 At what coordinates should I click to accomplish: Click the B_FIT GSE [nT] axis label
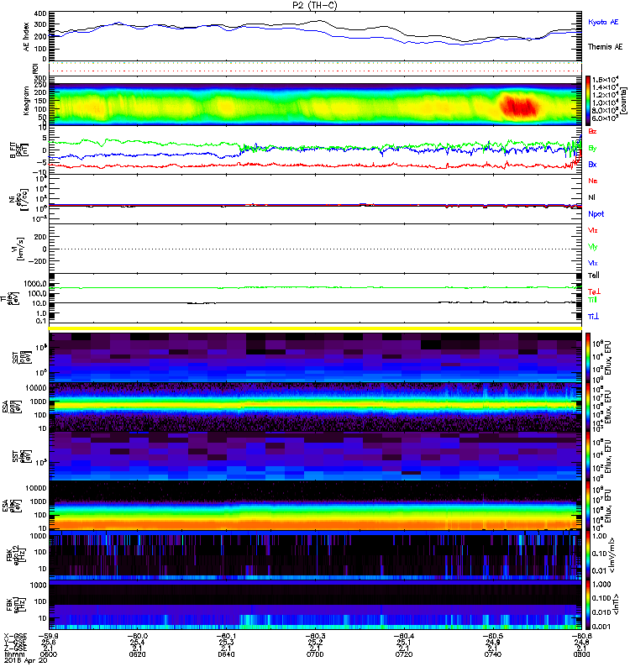point(18,150)
